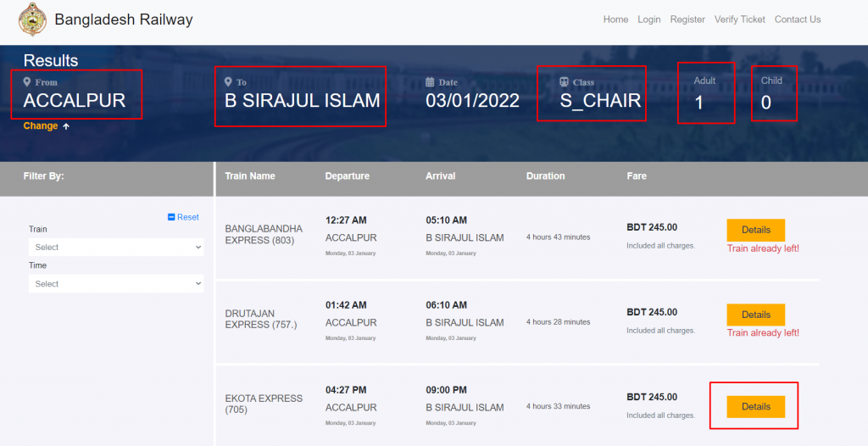Viewport: 868px width, 446px height.
Task: Click the DRUTAJAN EXPRESS (757.) train name
Action: click(x=261, y=319)
